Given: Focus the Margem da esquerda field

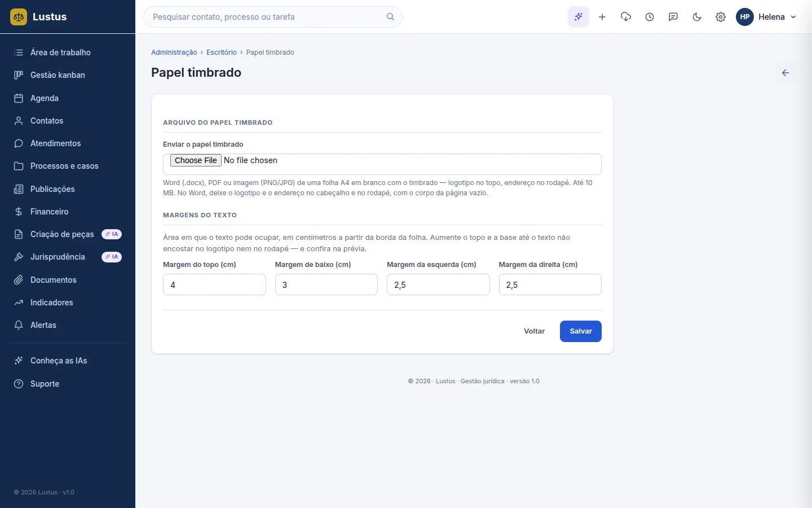Looking at the screenshot, I should pos(438,284).
